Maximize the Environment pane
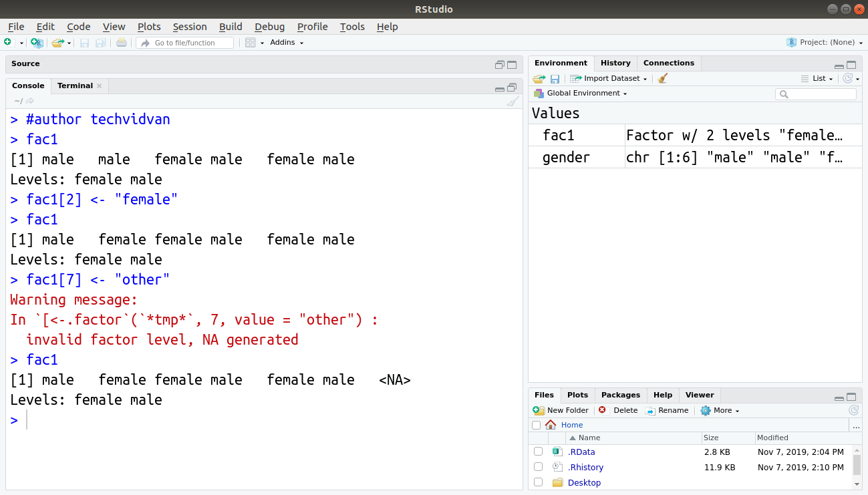Image resolution: width=868 pixels, height=495 pixels. (851, 65)
